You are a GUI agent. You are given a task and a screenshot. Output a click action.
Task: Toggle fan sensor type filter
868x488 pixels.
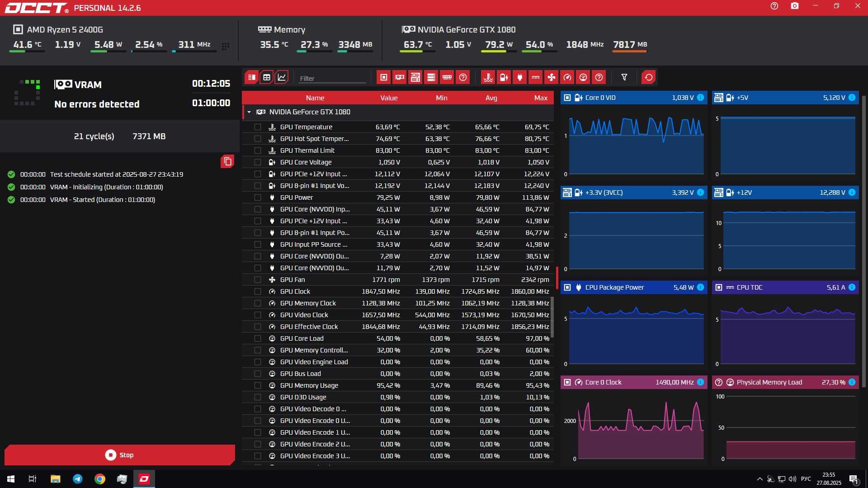tap(552, 77)
